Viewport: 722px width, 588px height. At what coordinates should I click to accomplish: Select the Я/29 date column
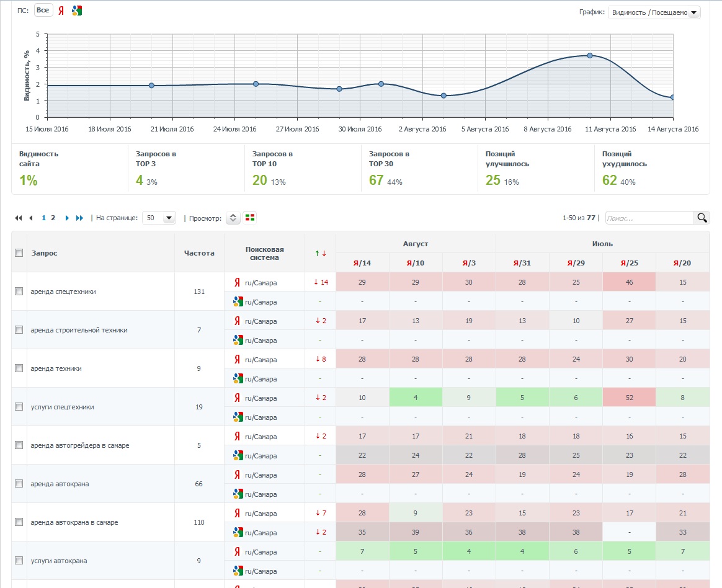click(576, 263)
